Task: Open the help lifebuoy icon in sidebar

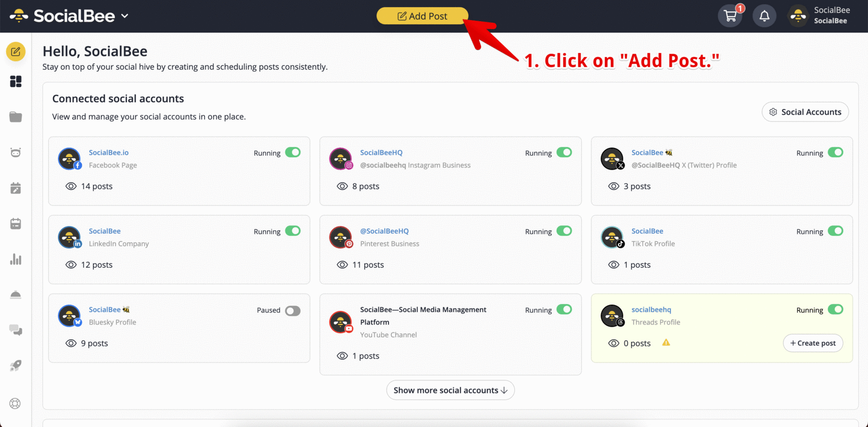Action: click(15, 403)
